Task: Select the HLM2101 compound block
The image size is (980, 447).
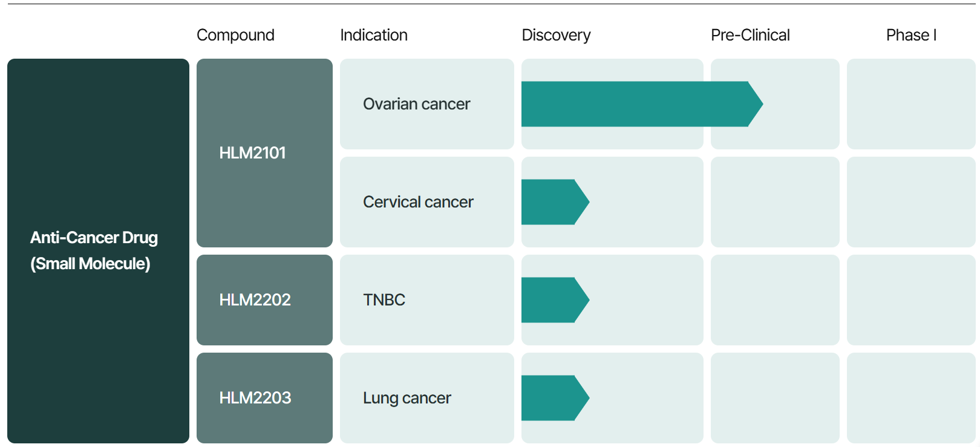Action: pos(264,153)
